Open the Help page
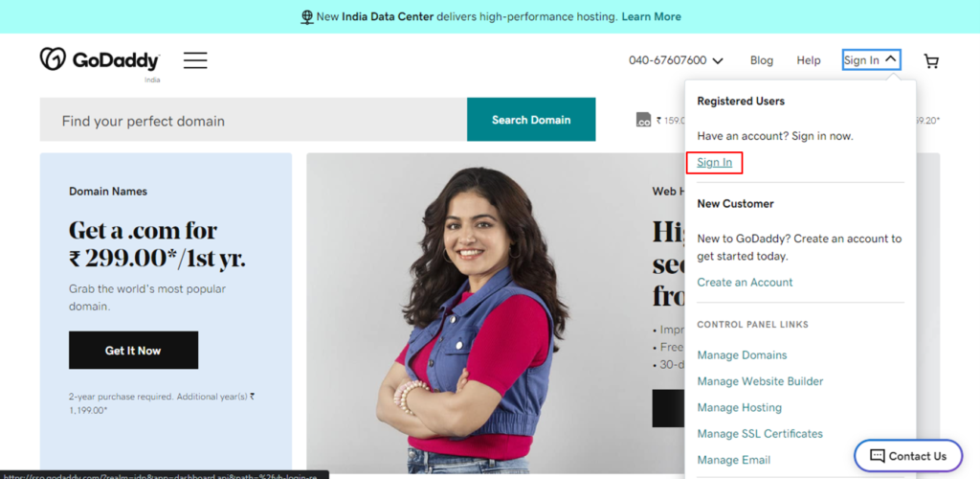980x479 pixels. [x=809, y=60]
